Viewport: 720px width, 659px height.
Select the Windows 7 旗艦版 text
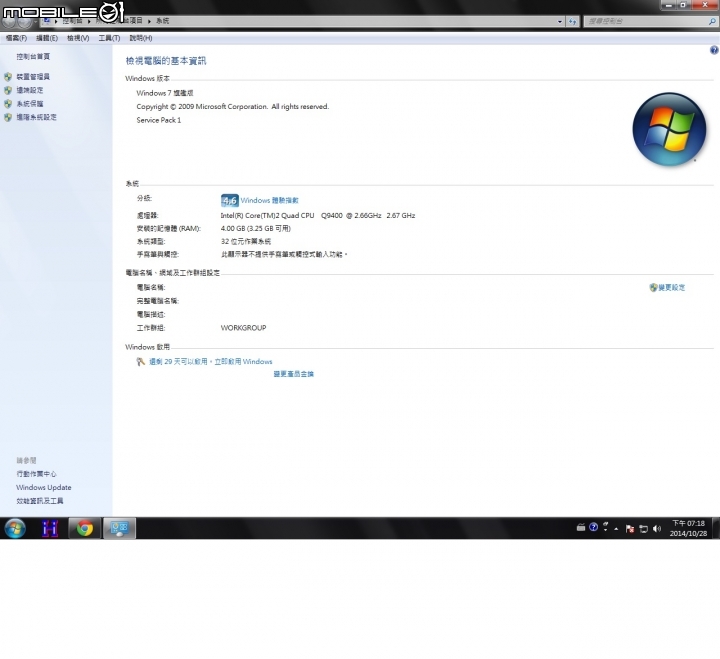coord(165,93)
